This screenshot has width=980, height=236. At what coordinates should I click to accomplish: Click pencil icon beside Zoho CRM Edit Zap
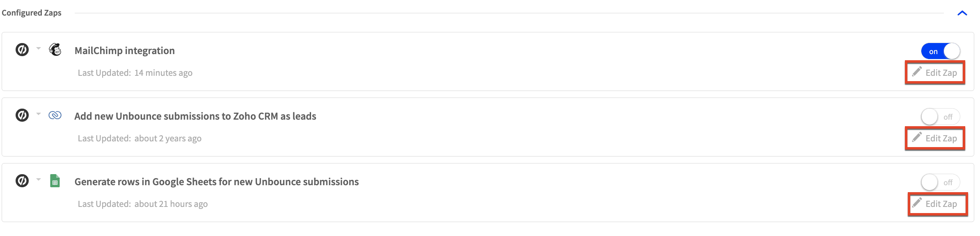(x=917, y=137)
